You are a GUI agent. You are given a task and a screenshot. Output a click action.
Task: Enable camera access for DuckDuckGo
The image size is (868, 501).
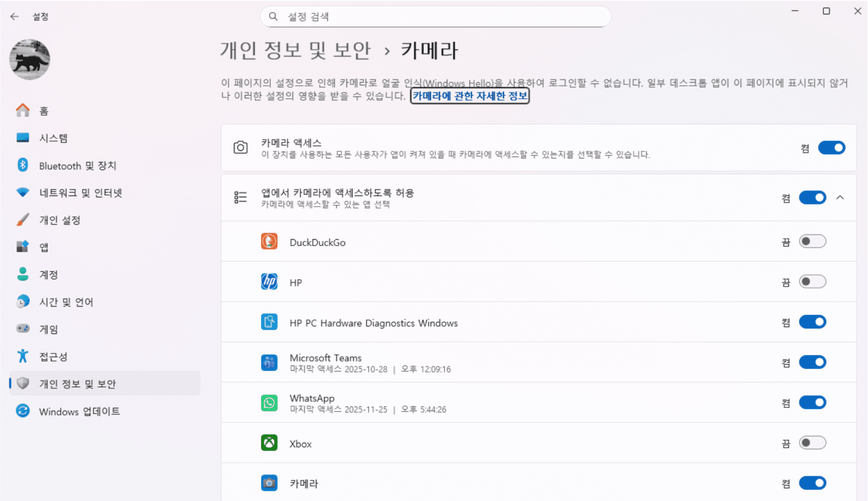pos(812,242)
